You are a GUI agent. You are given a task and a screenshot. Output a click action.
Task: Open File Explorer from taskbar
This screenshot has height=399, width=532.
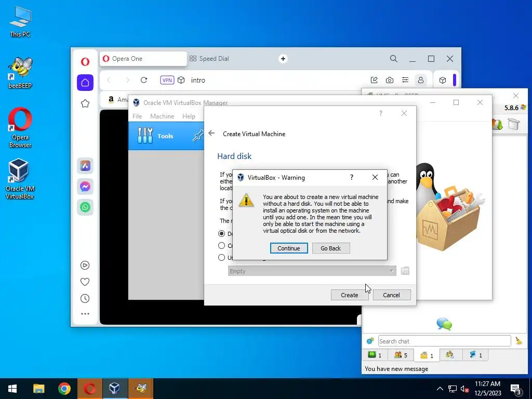(38, 389)
